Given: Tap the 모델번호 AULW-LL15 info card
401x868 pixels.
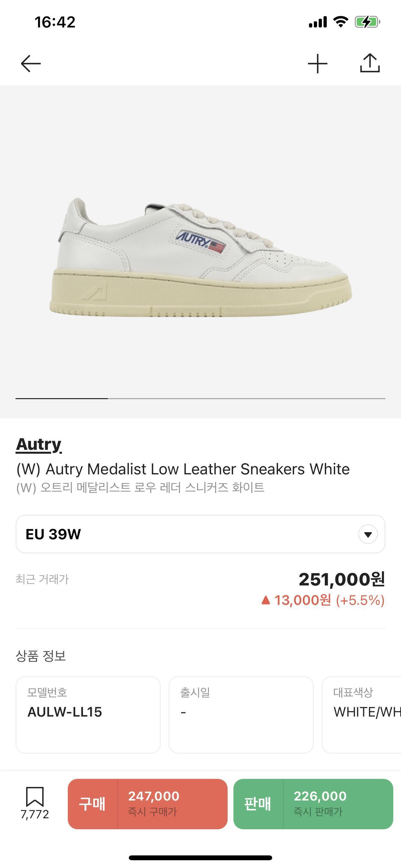Looking at the screenshot, I should [88, 714].
